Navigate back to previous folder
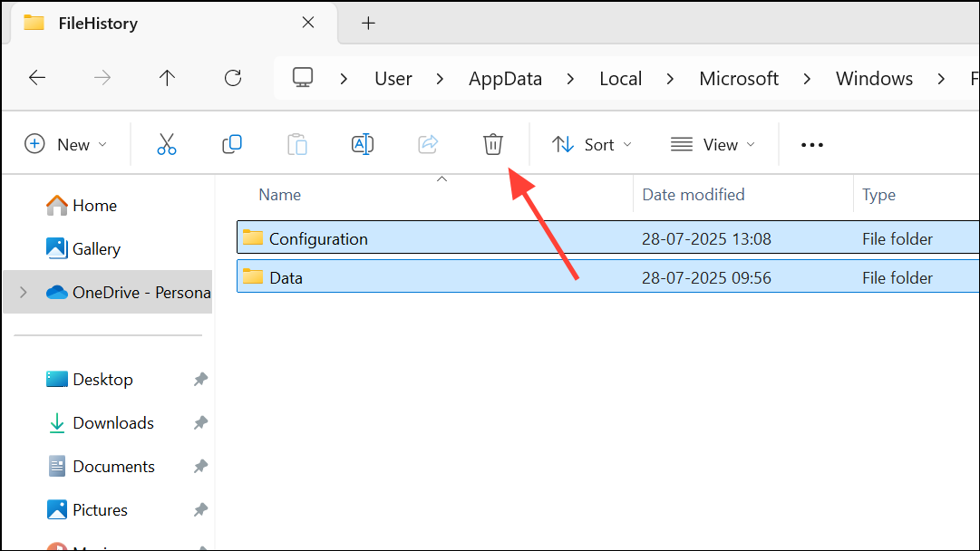Screen dimensions: 980x551 [x=37, y=78]
